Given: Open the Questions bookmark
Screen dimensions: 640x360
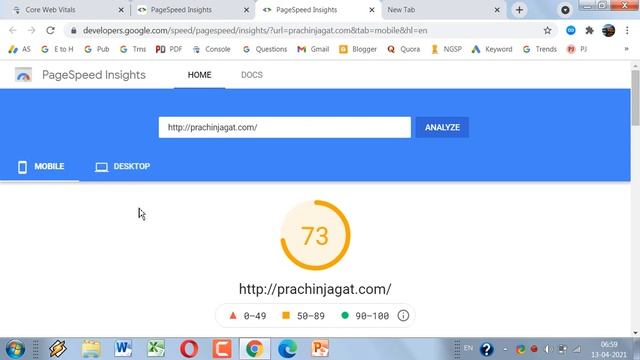Looking at the screenshot, I should pos(265,49).
